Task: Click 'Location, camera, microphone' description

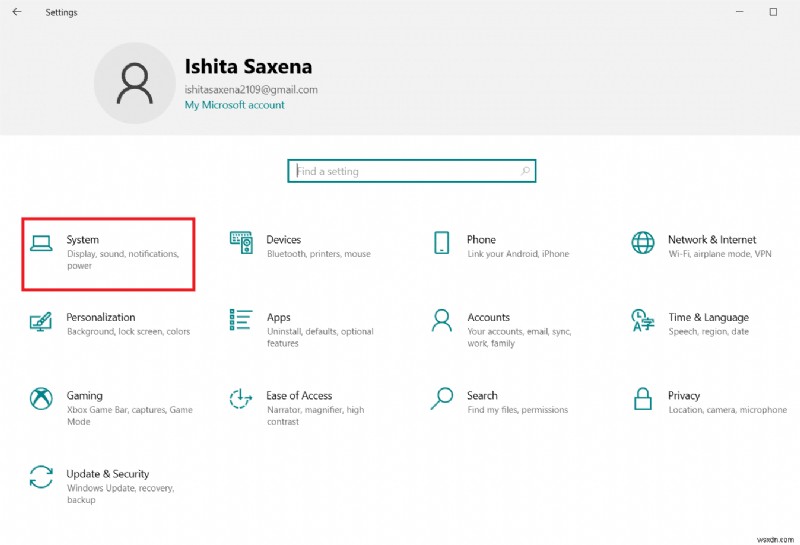Action: pos(728,409)
